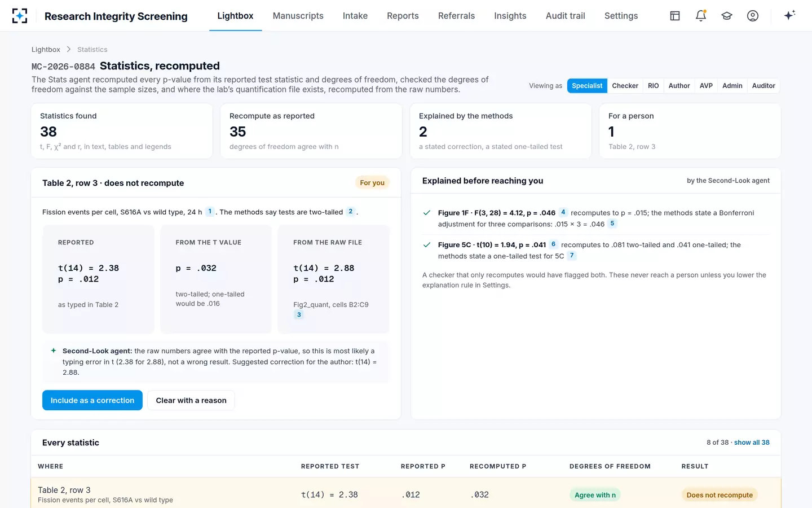Screen dimensions: 812x508
Task: Open the Audit trail tab
Action: [x=566, y=16]
